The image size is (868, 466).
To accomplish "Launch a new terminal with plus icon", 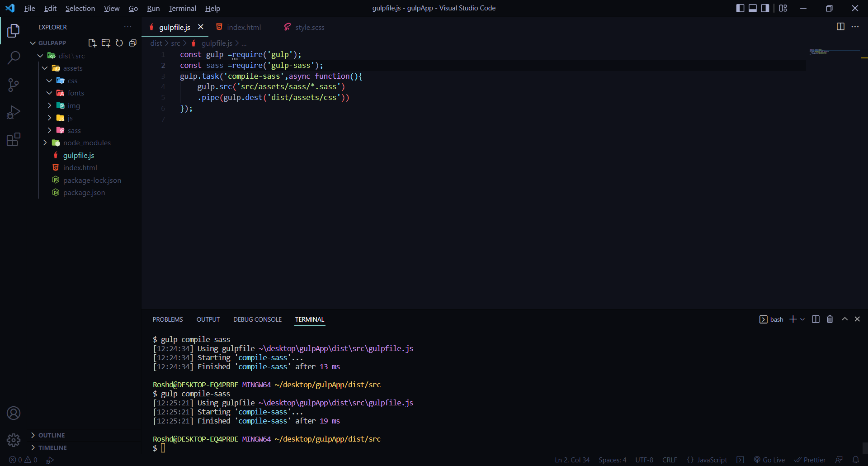I will click(x=793, y=319).
